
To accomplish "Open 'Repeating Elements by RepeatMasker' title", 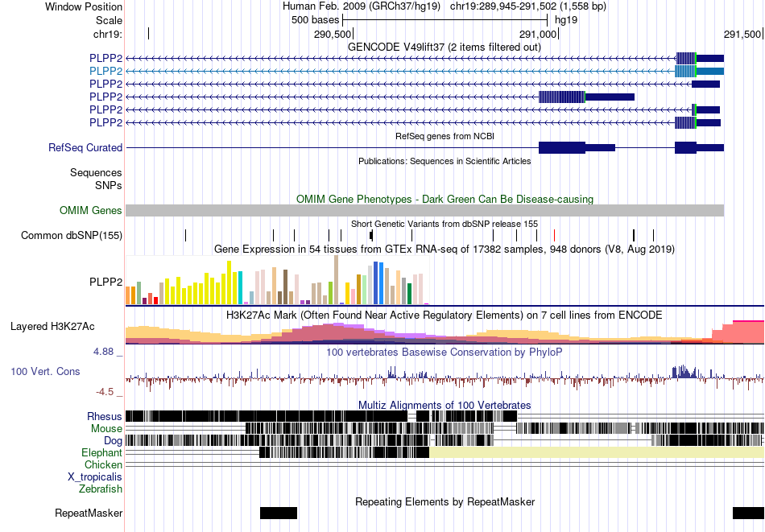I will pyautogui.click(x=445, y=501).
